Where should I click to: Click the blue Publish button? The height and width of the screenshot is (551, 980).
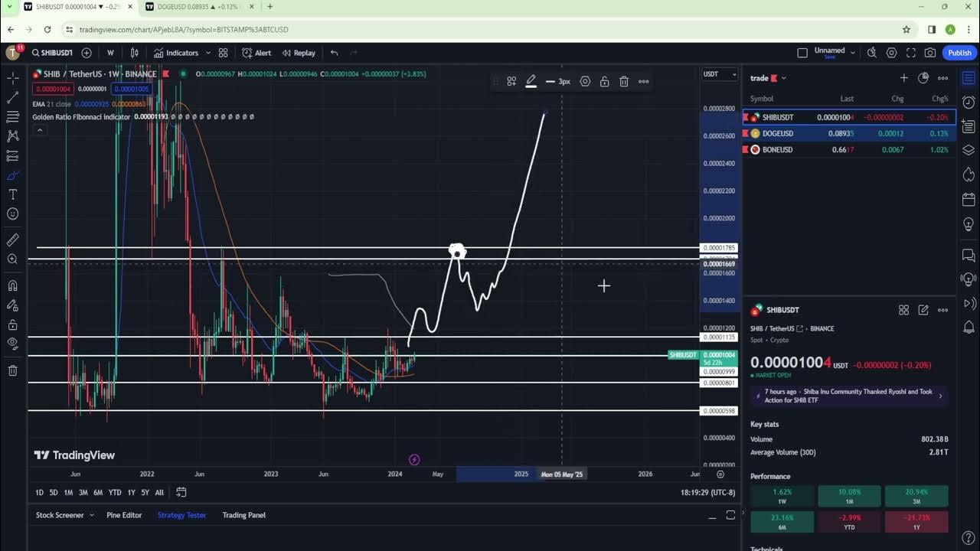(x=959, y=53)
